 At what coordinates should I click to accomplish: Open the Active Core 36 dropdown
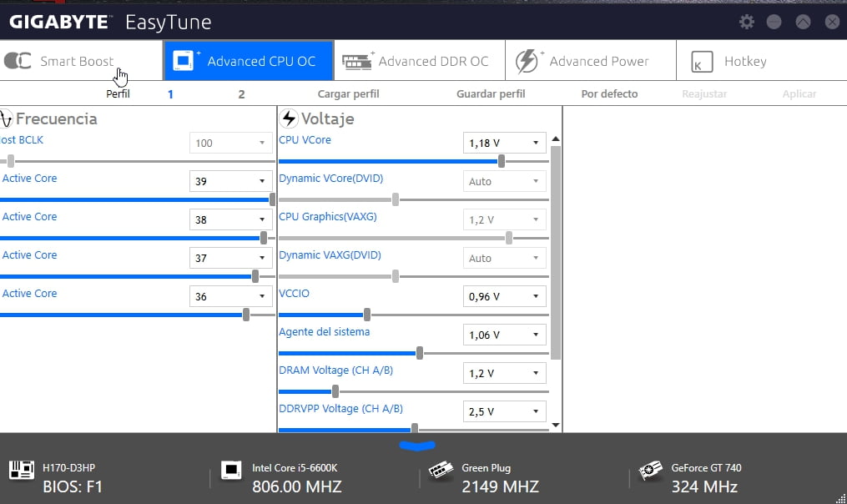(x=230, y=296)
